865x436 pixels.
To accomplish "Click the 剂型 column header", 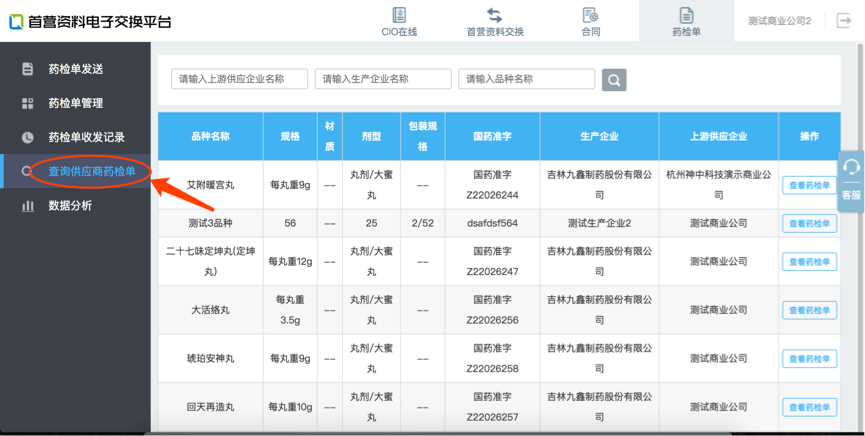I will [x=371, y=136].
